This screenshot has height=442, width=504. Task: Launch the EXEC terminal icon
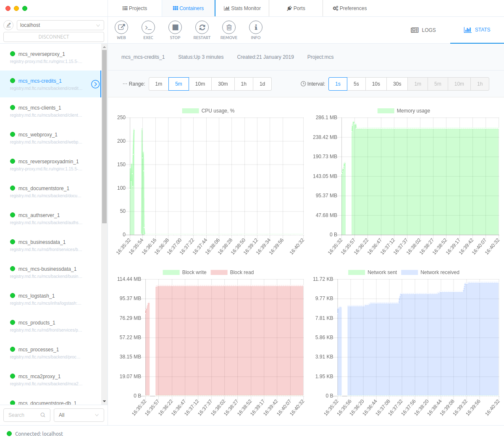[x=148, y=28]
